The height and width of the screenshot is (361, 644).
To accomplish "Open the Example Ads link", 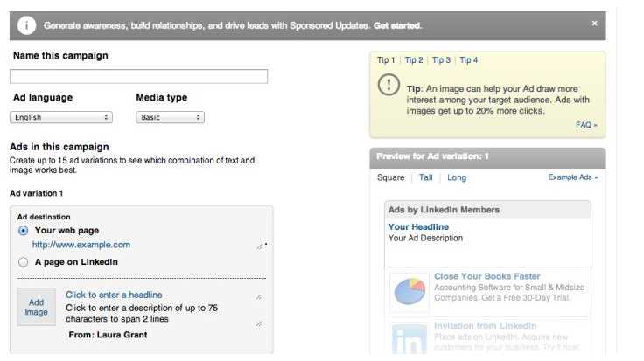I will [573, 177].
